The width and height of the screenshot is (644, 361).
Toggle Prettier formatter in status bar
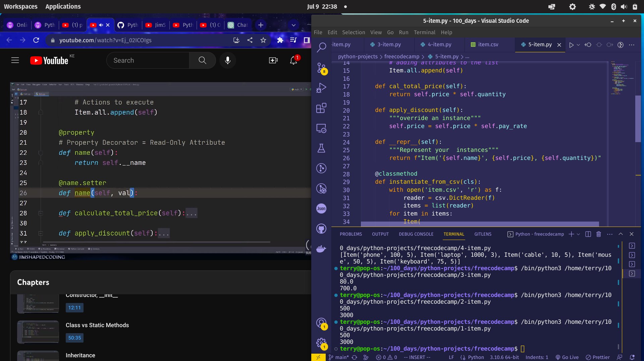tap(598, 357)
